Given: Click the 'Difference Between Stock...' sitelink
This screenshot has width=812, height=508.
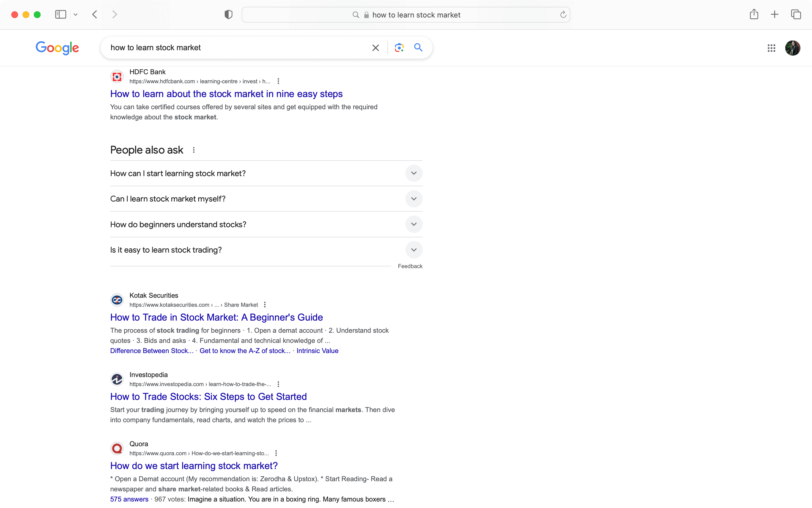Looking at the screenshot, I should (152, 351).
